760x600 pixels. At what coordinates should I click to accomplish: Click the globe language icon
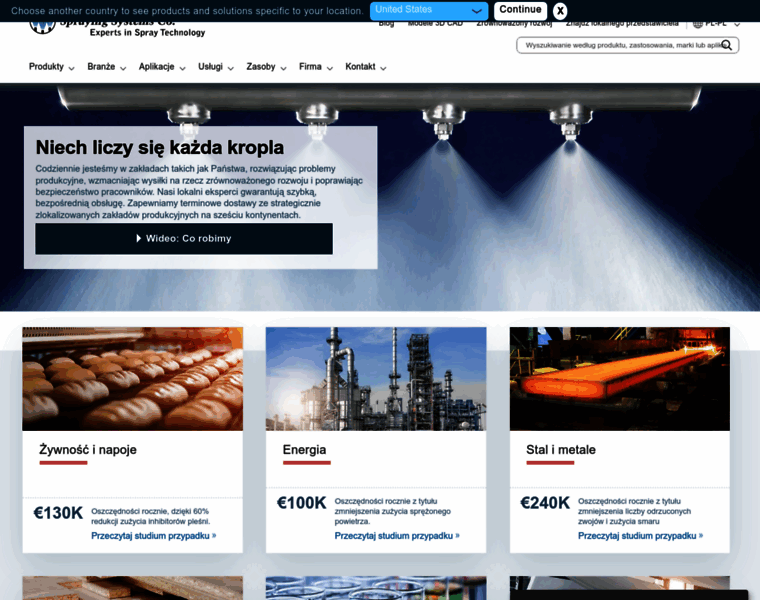coord(698,23)
